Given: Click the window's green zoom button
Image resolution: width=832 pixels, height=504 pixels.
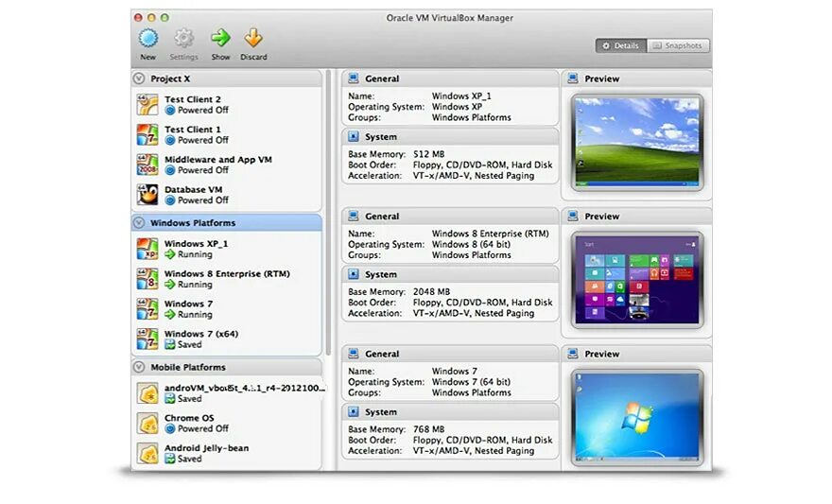Looking at the screenshot, I should coord(165,18).
